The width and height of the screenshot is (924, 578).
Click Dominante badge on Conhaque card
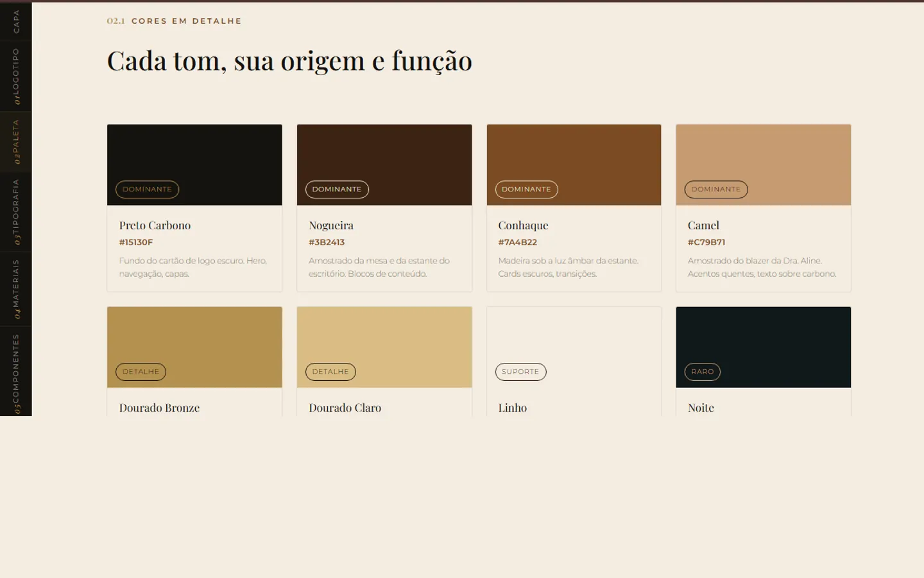(x=526, y=189)
